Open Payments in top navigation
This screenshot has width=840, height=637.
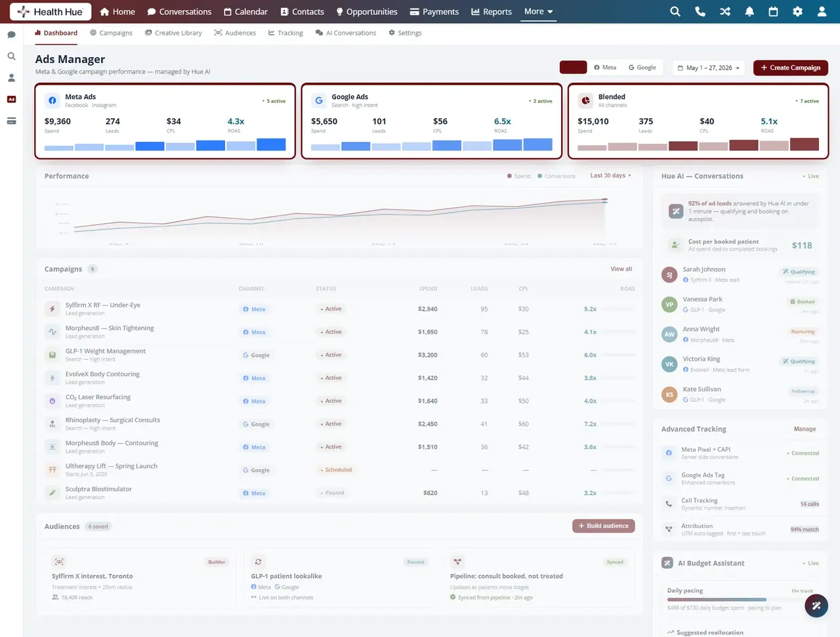(x=434, y=11)
